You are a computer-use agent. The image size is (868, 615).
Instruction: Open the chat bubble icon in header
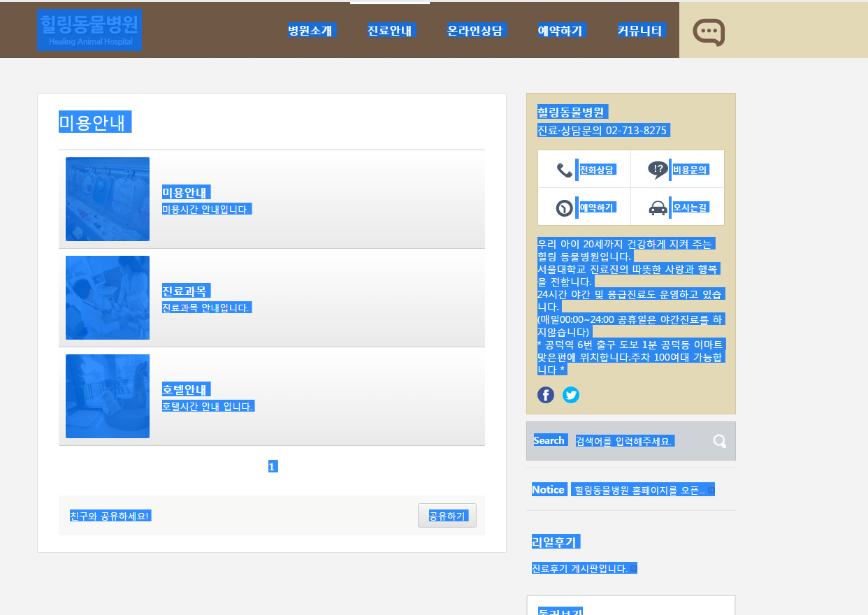pyautogui.click(x=709, y=32)
